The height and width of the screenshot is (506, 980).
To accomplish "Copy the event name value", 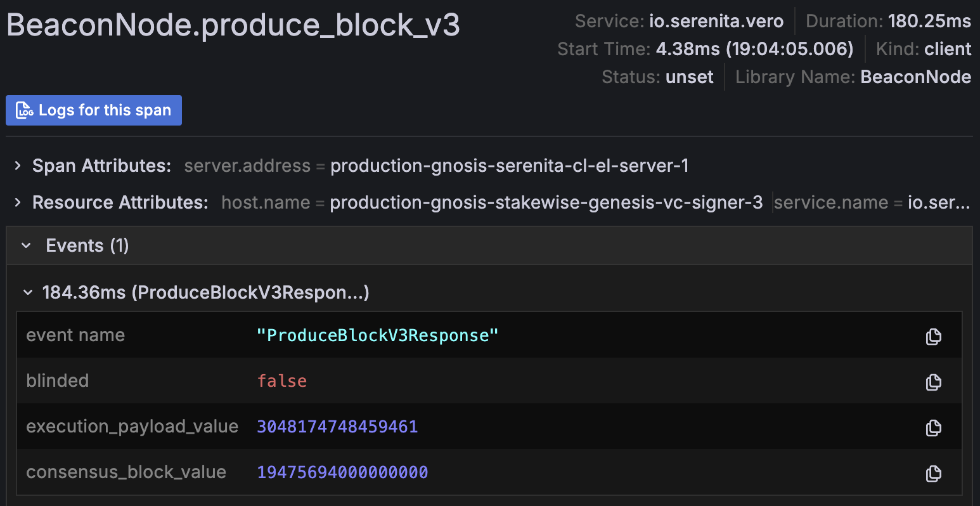I will point(933,336).
